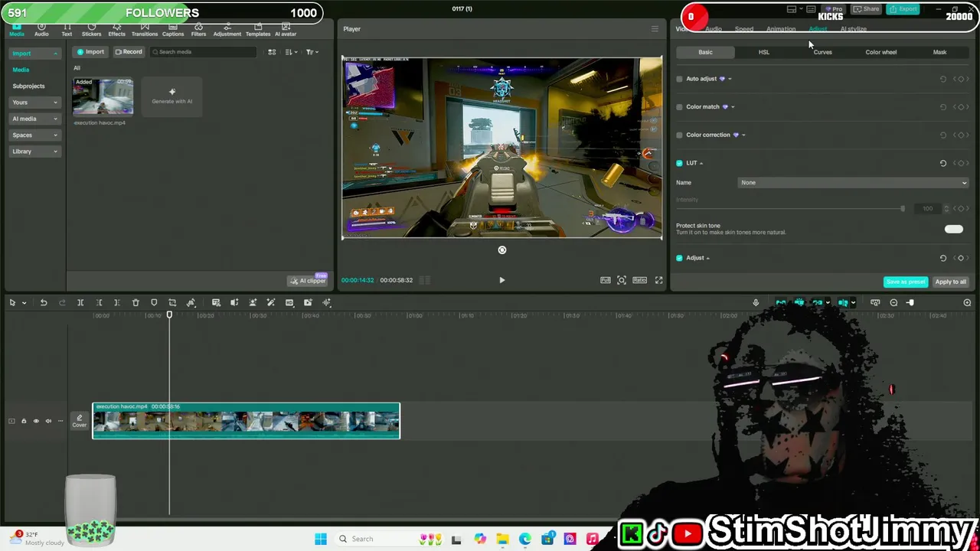Click Save as preset button
The image size is (980, 551).
pos(906,282)
